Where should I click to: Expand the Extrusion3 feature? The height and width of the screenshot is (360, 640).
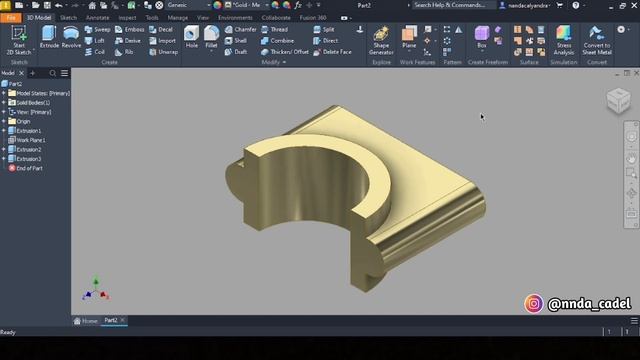pyautogui.click(x=4, y=159)
